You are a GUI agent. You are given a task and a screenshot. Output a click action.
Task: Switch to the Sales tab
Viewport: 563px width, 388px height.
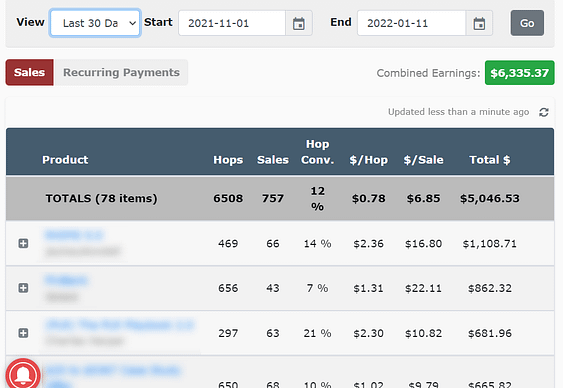point(29,73)
